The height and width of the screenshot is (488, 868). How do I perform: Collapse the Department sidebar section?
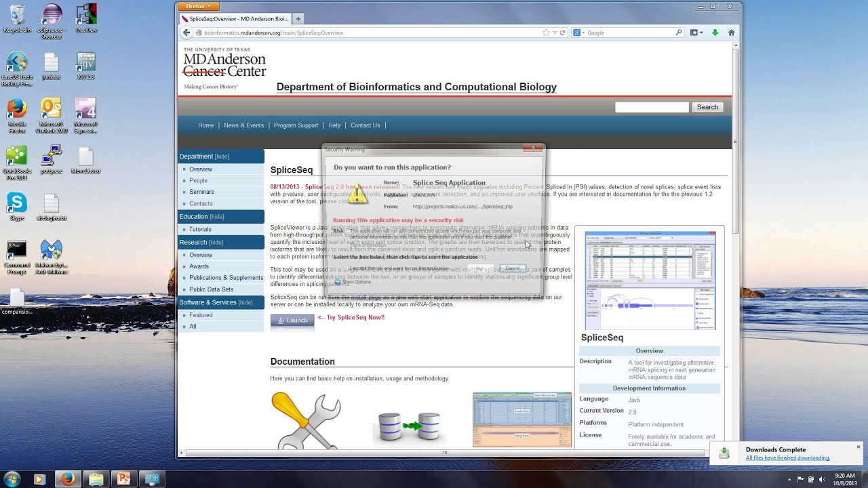point(222,157)
